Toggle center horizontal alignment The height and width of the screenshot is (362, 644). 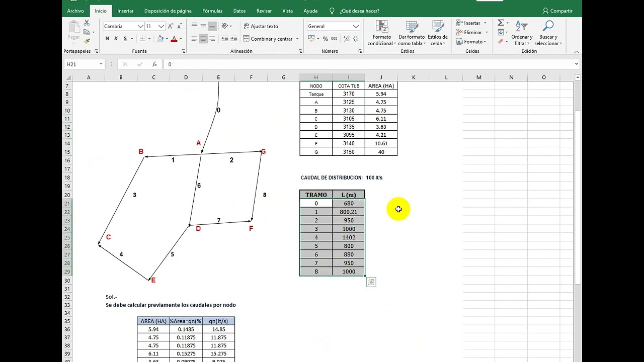click(x=203, y=39)
